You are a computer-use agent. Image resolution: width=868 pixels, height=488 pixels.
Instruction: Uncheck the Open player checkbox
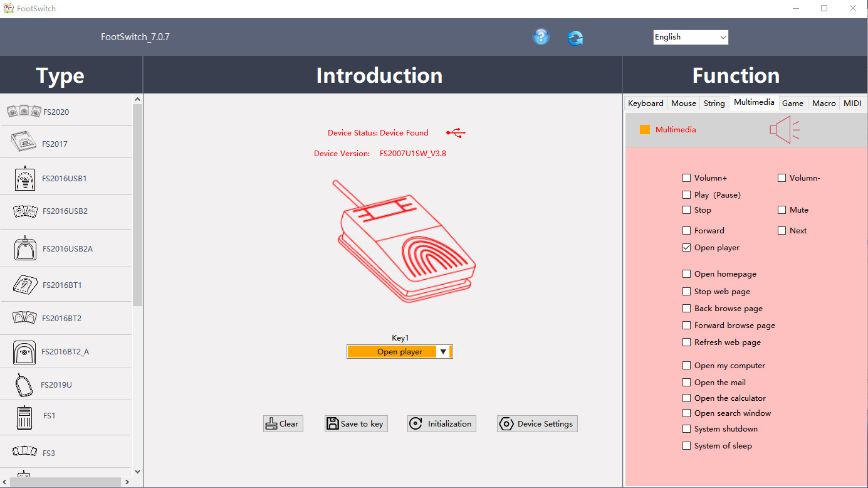click(687, 248)
